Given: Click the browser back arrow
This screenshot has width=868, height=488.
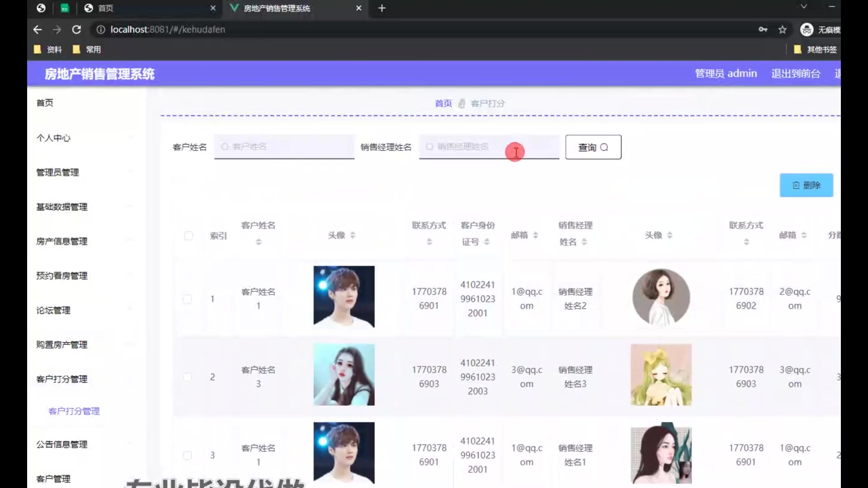Looking at the screenshot, I should [38, 30].
